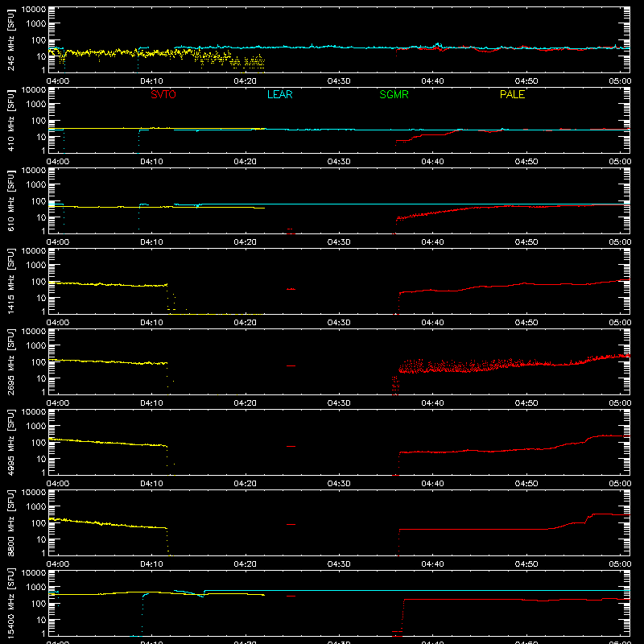Viewport: 644px width, 644px height.
Task: Click the red SVTO station label
Action: (163, 94)
